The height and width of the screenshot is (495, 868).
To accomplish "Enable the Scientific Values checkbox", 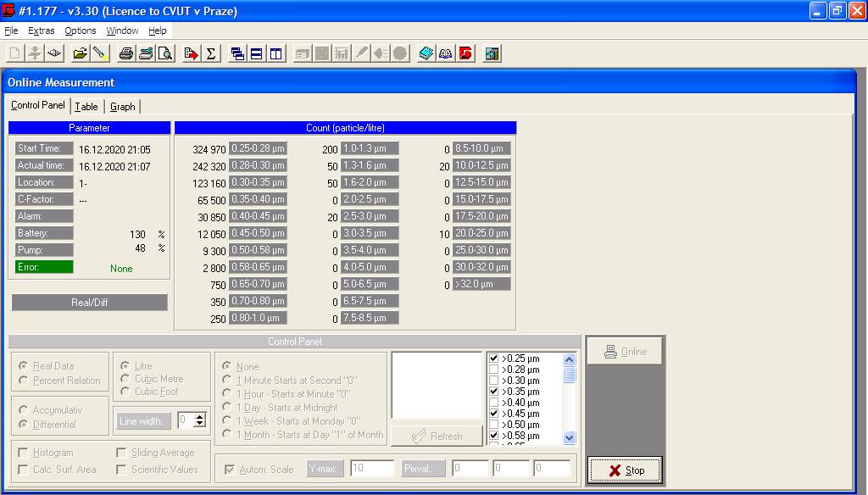I will [121, 470].
